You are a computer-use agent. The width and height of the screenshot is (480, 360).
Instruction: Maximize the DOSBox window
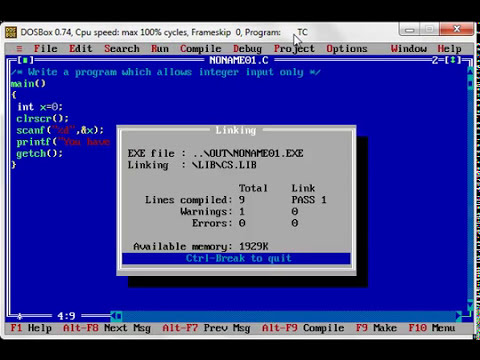430,30
